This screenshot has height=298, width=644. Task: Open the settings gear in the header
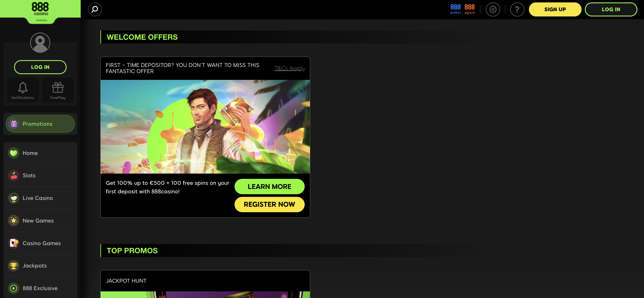coord(493,9)
